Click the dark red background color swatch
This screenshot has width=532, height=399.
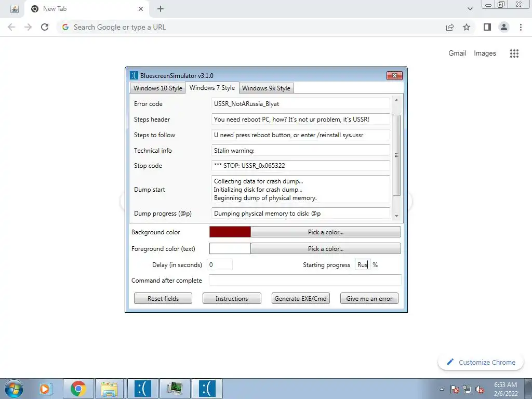pos(230,232)
